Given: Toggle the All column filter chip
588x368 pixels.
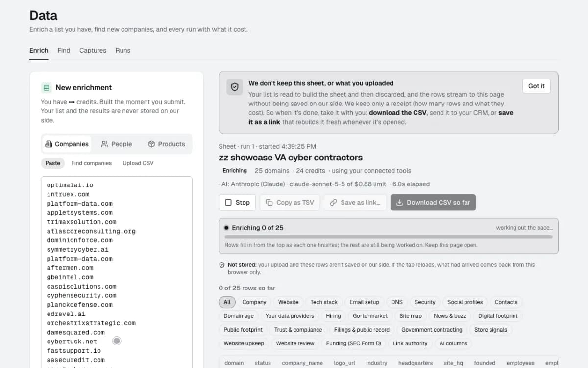Looking at the screenshot, I should 227,302.
